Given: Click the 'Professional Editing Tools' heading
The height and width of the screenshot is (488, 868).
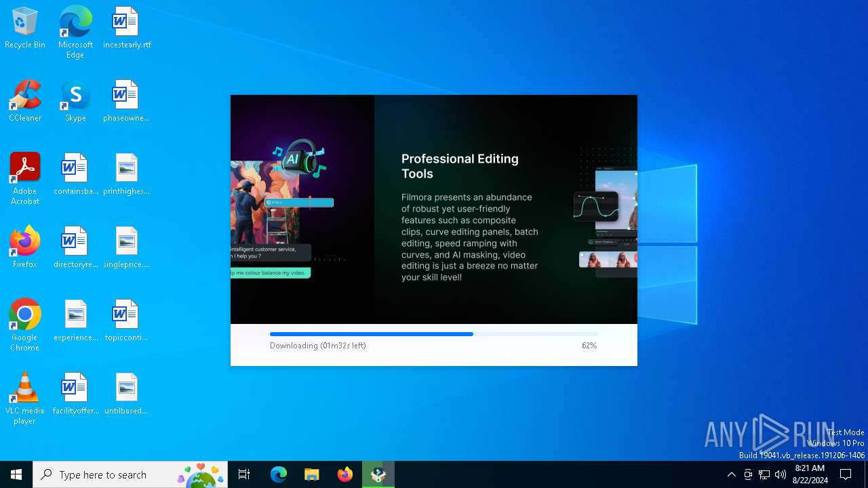Looking at the screenshot, I should pos(460,166).
